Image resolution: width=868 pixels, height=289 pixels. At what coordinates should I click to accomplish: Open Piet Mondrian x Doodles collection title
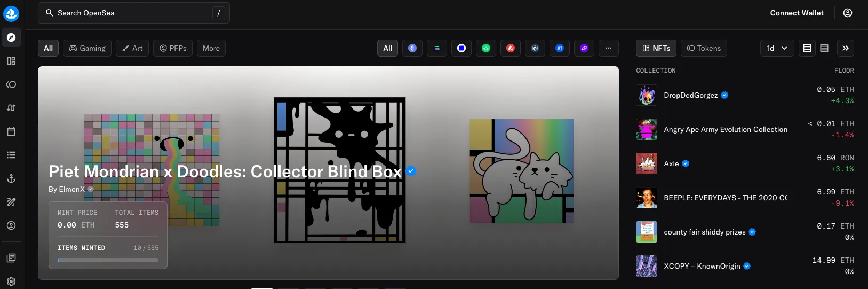point(225,171)
